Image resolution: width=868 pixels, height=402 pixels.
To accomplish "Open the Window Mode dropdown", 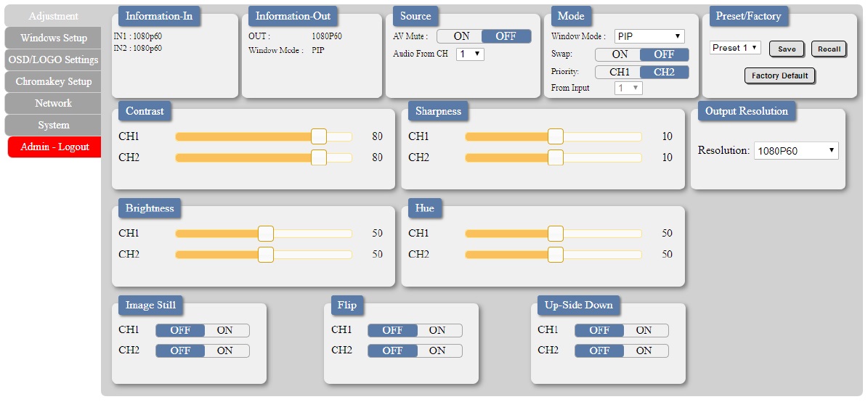I will pos(649,36).
